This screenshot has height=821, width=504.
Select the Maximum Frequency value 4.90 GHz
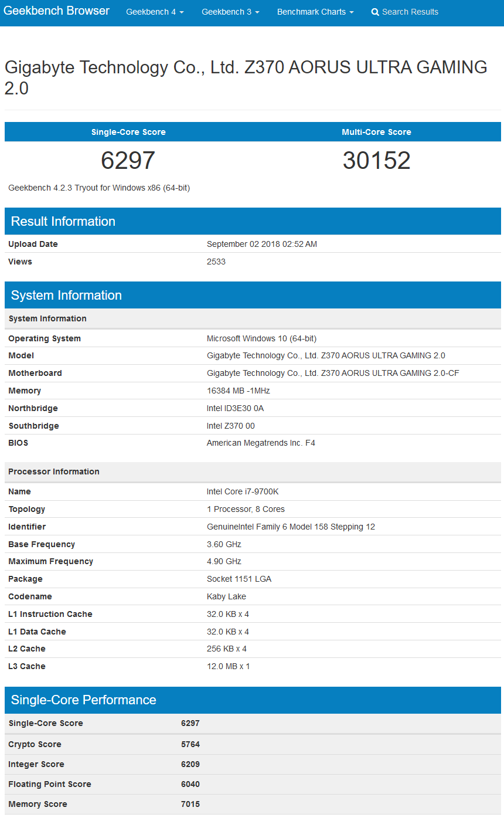224,561
